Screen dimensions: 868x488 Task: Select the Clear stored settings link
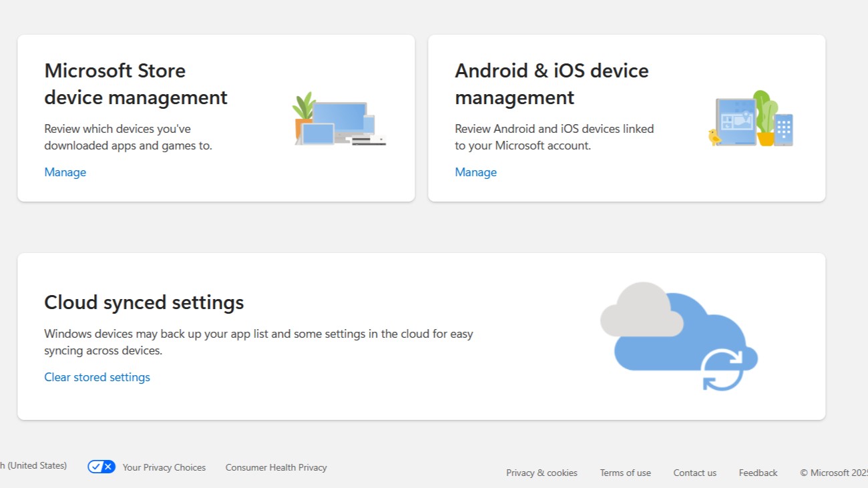[x=97, y=377]
